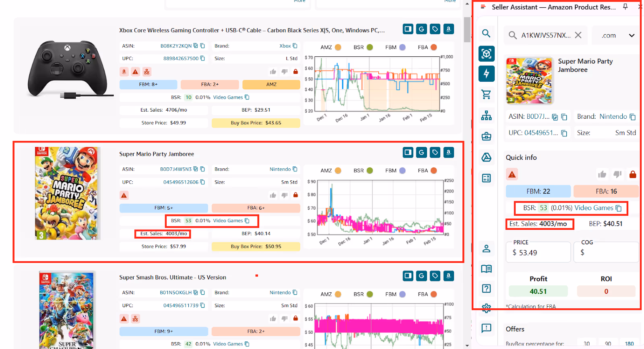Open the search tab in Seller Assistant sidebar
Screen dimensions: 644x349
[486, 33]
